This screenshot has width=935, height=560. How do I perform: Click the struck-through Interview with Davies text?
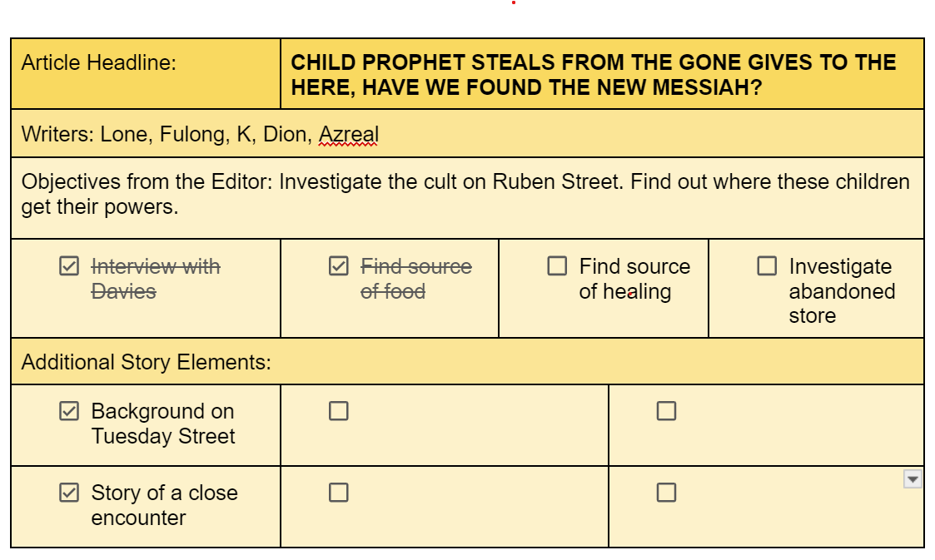click(x=156, y=279)
